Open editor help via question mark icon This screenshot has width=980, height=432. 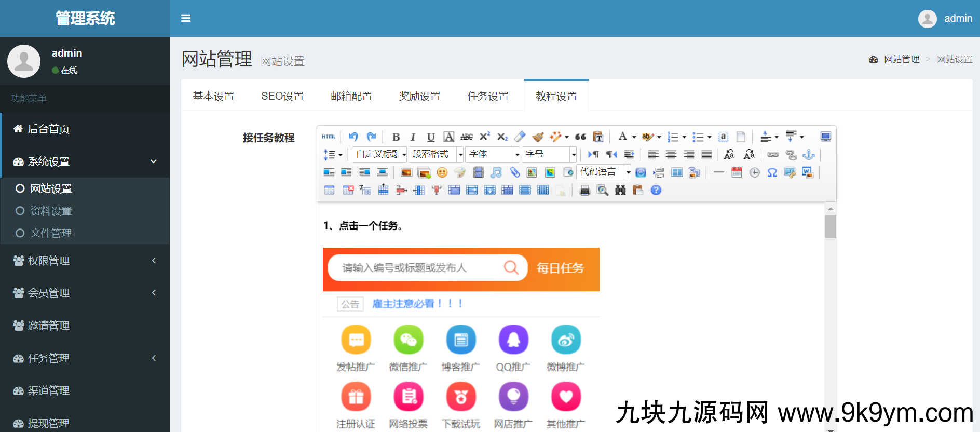point(656,191)
